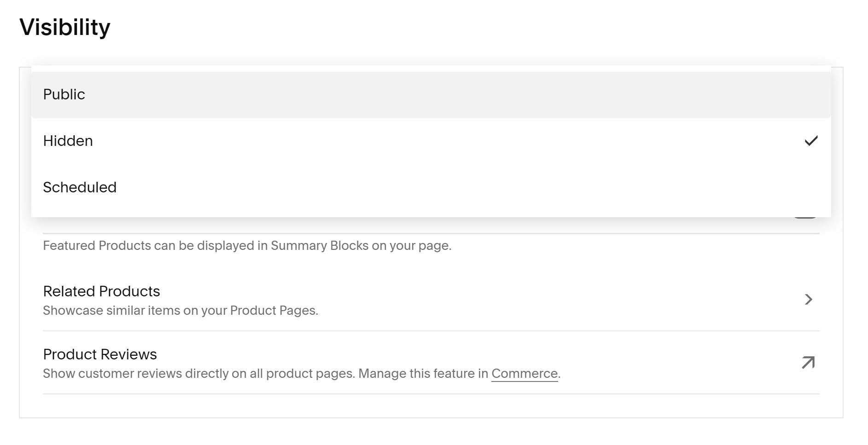Screen dimensions: 868x445
Task: Follow the Commerce link
Action: [524, 374]
